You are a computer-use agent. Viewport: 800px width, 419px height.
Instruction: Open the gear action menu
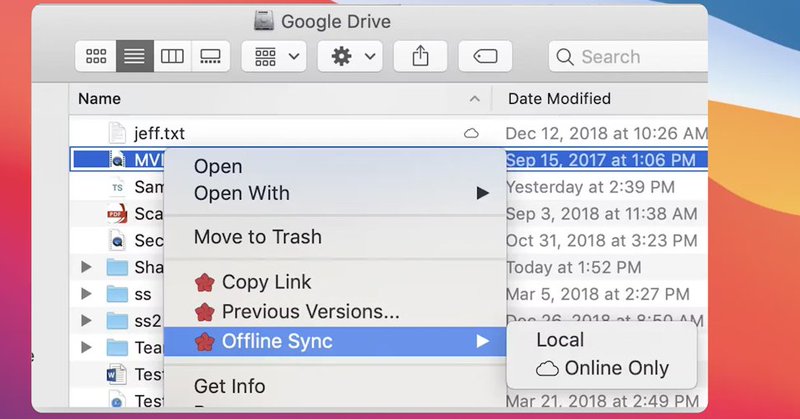pos(350,56)
